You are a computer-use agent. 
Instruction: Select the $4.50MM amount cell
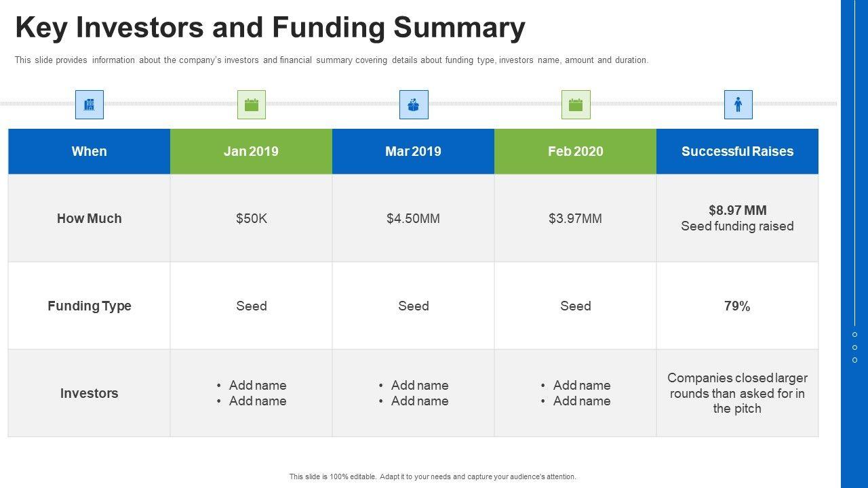click(413, 218)
